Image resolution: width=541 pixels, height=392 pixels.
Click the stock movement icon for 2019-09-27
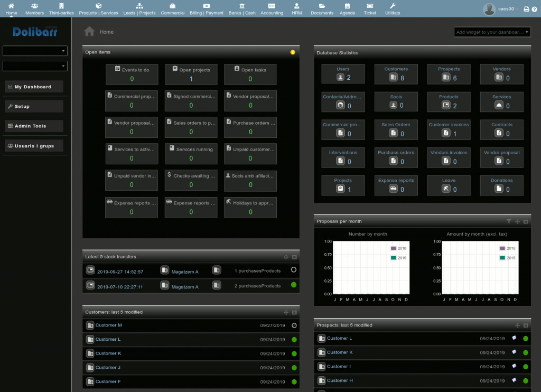[90, 270]
